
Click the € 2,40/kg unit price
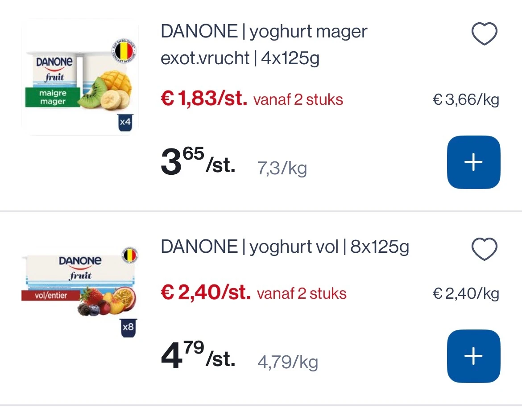(x=465, y=293)
